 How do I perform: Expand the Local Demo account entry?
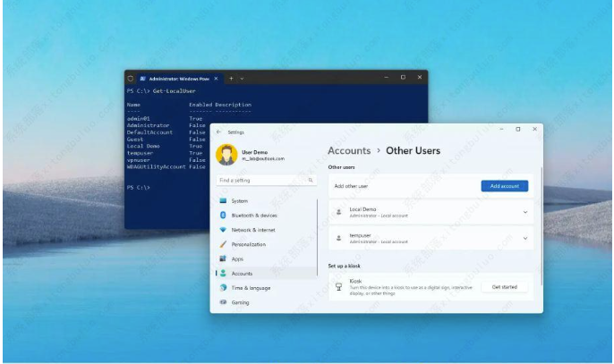pyautogui.click(x=525, y=212)
